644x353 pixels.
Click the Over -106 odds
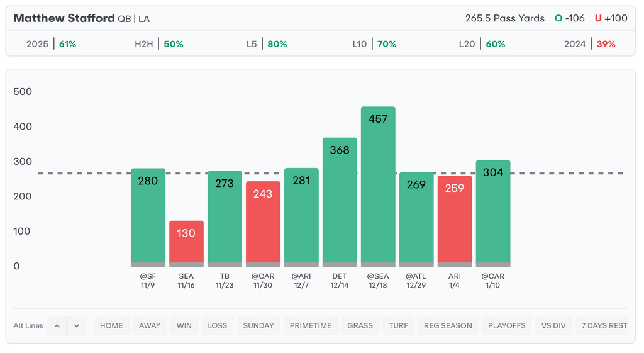[570, 18]
